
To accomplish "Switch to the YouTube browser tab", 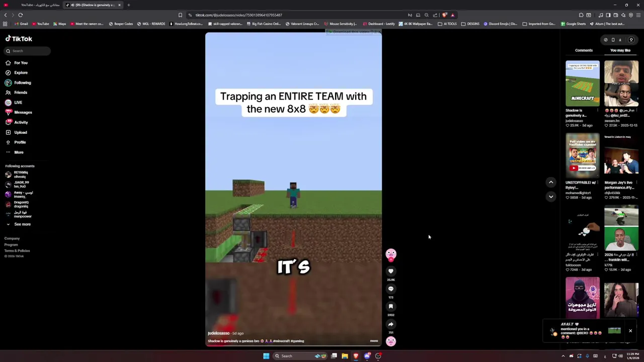I will (x=34, y=5).
